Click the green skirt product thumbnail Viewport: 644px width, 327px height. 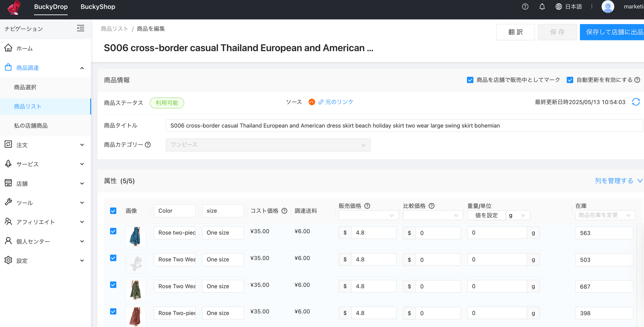136,290
